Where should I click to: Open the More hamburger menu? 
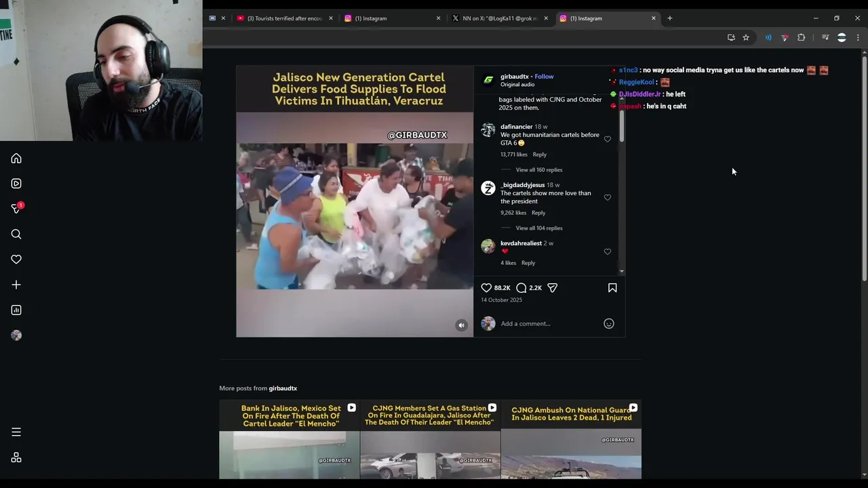[16, 432]
